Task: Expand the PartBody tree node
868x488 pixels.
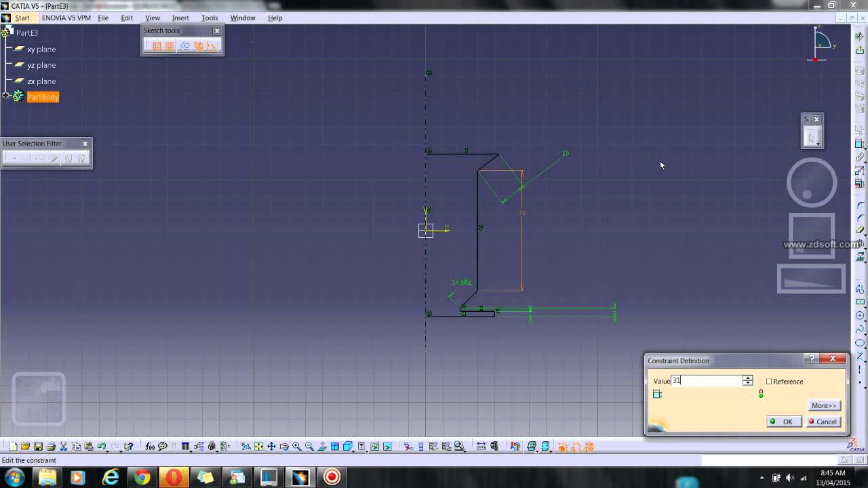Action: pyautogui.click(x=5, y=96)
